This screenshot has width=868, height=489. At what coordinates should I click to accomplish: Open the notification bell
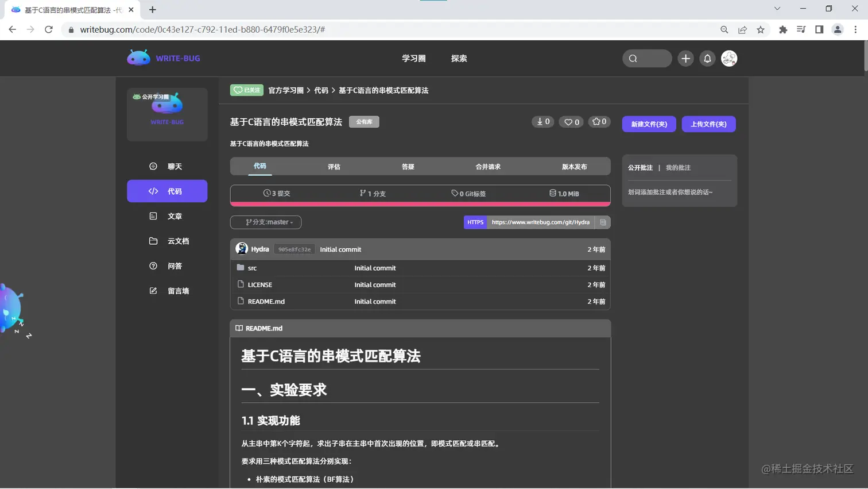(x=707, y=58)
